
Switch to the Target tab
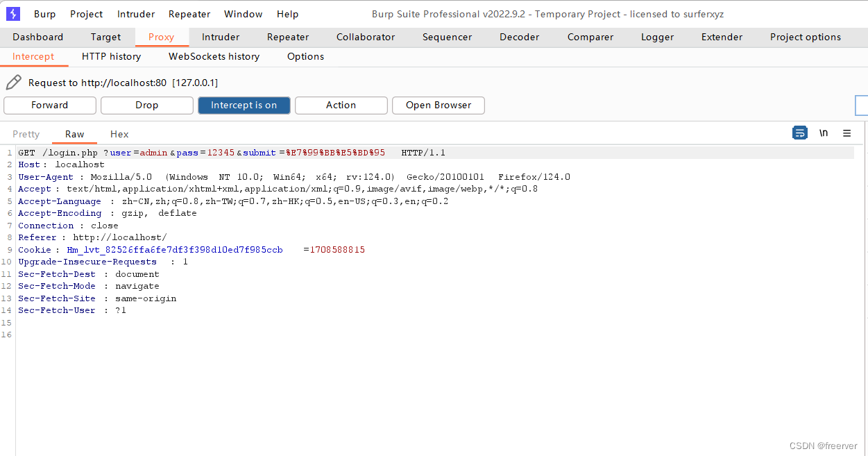click(x=105, y=37)
